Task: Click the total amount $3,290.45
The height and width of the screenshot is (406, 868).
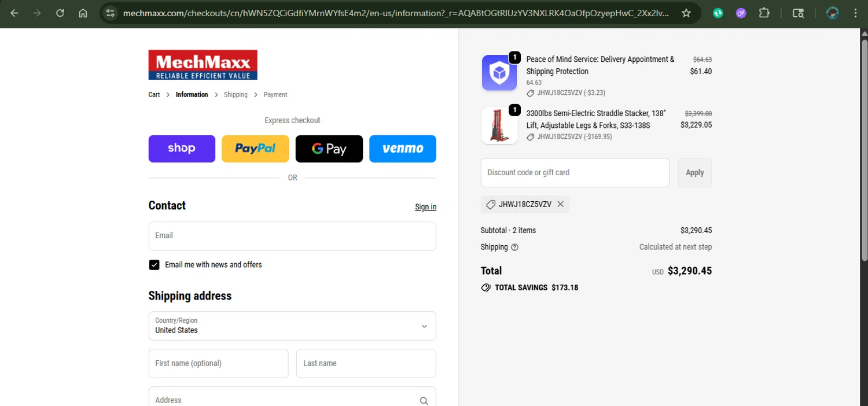Action: pyautogui.click(x=690, y=271)
